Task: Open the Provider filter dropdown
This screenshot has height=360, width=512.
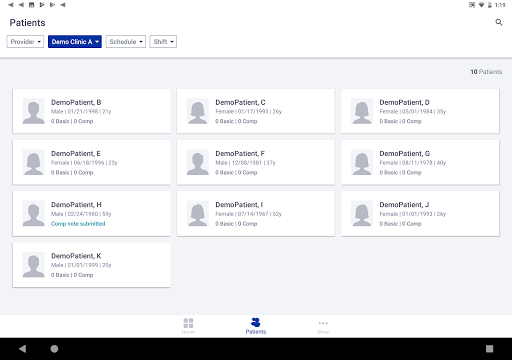Action: [x=25, y=42]
